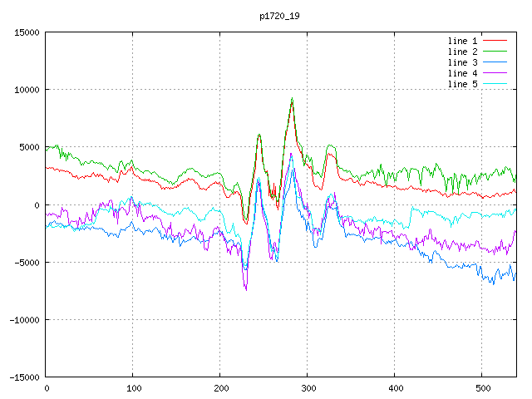The image size is (532, 399).
Task: Click the x-axis label 400
Action: 396,388
